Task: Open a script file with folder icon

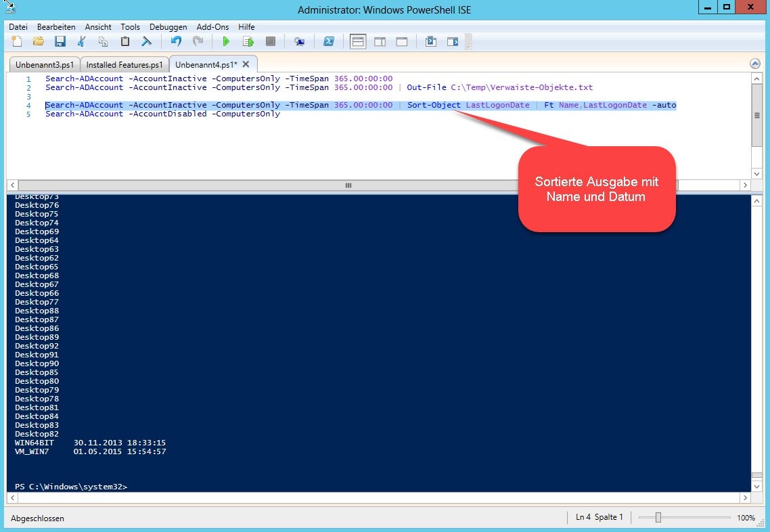Action: pyautogui.click(x=39, y=42)
